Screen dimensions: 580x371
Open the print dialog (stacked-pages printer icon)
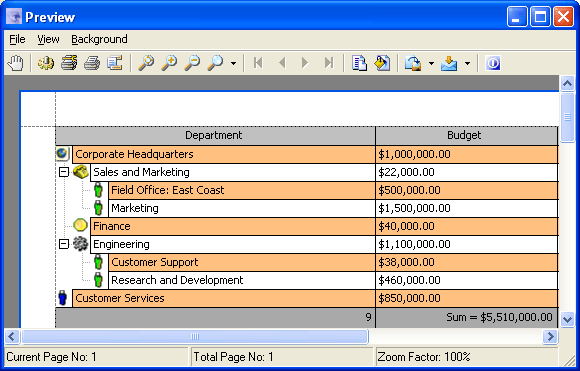coord(69,63)
